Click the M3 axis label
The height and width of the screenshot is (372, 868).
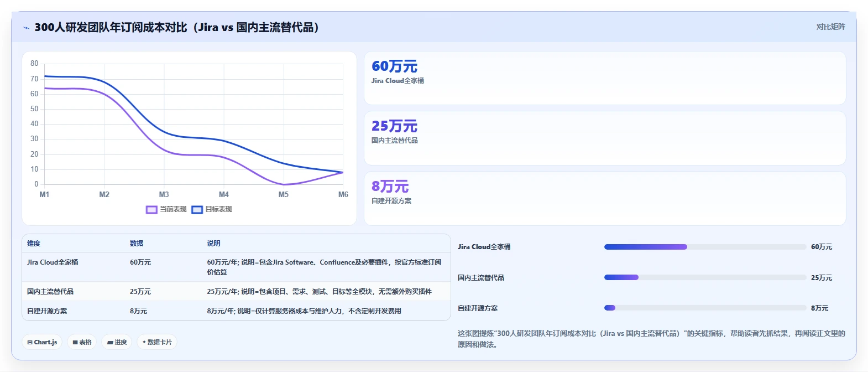click(x=164, y=194)
